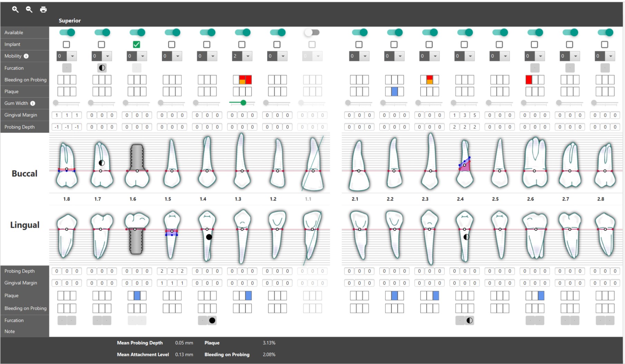
Task: Open the Mobility dropdown for tooth 1.3
Action: 242,56
